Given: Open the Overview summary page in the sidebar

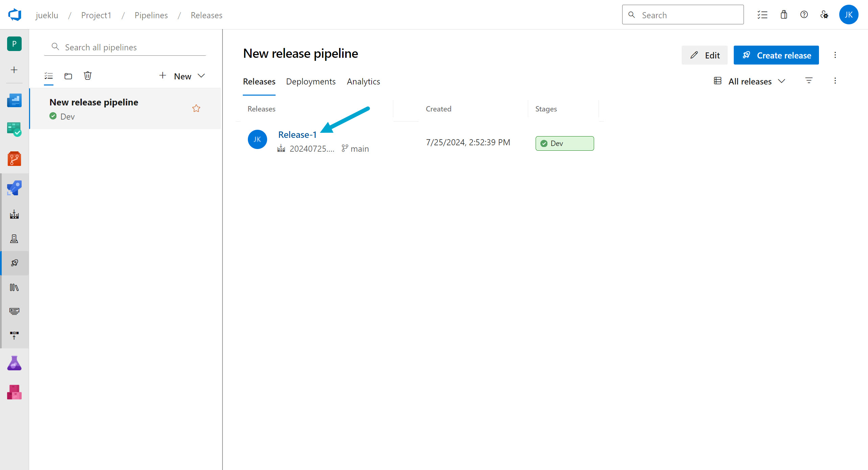Looking at the screenshot, I should point(14,100).
